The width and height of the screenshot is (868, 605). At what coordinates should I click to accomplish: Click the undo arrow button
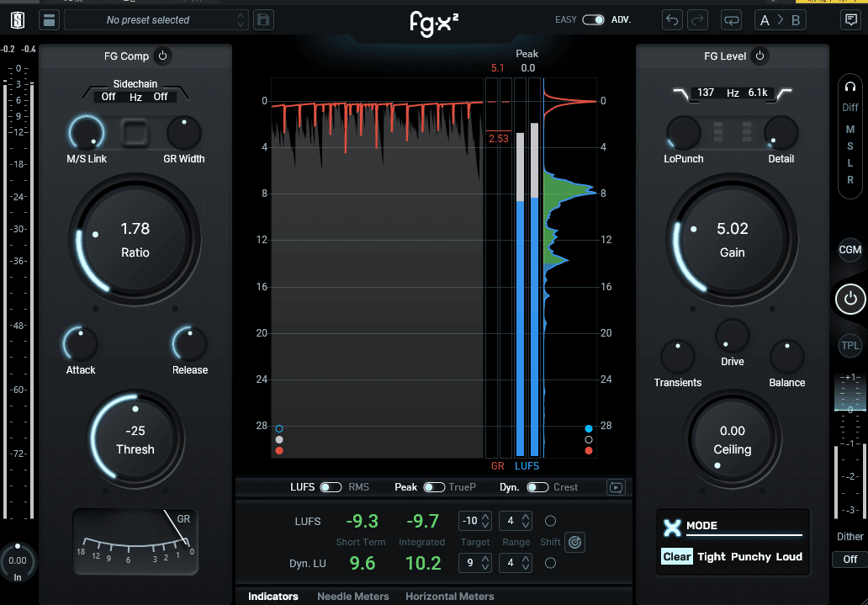tap(672, 20)
